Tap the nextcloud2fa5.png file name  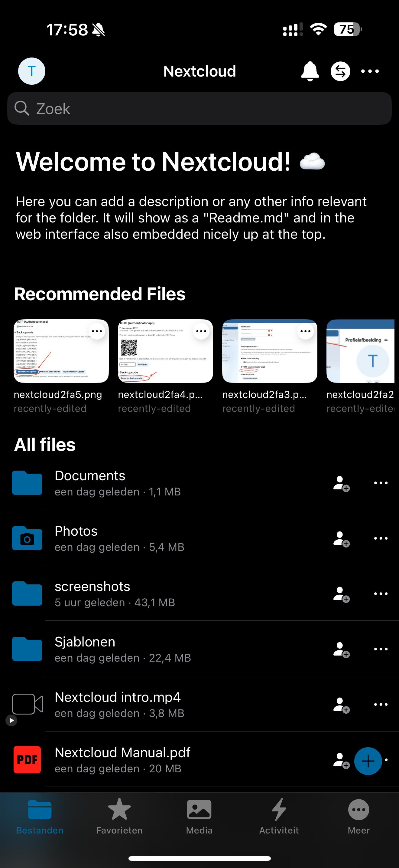58,394
